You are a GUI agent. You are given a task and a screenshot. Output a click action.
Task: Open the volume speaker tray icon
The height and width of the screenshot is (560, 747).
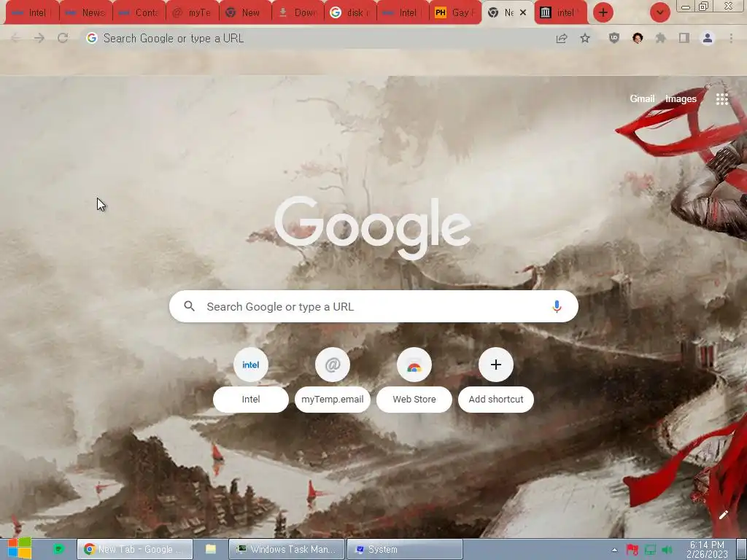pyautogui.click(x=667, y=550)
